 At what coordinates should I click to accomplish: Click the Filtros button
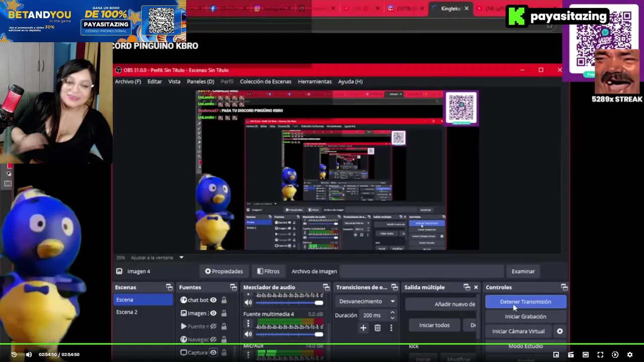[268, 271]
